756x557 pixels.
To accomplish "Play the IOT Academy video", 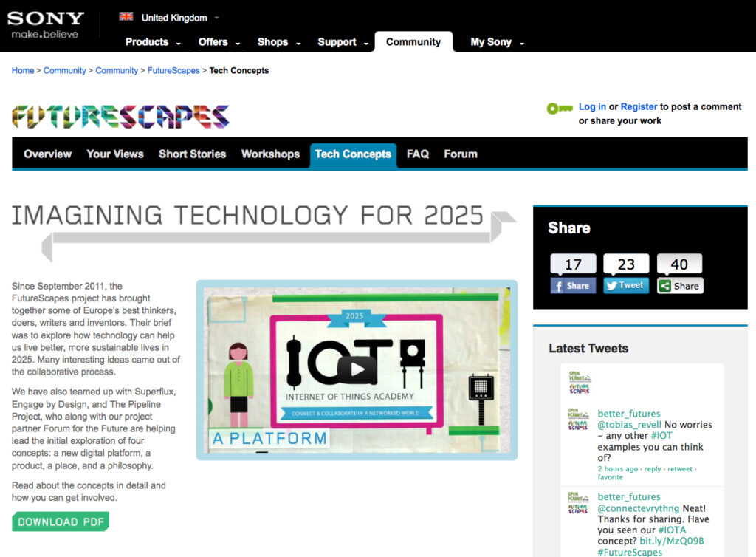I will pos(357,369).
